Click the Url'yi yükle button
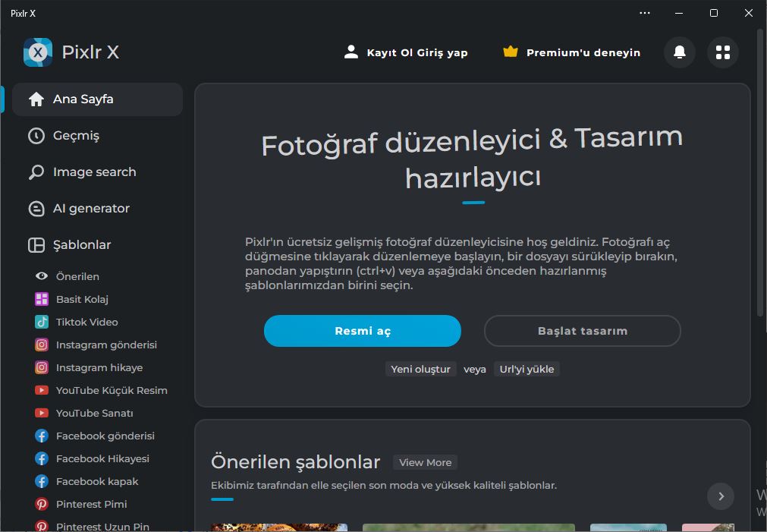767x532 pixels. click(x=527, y=369)
